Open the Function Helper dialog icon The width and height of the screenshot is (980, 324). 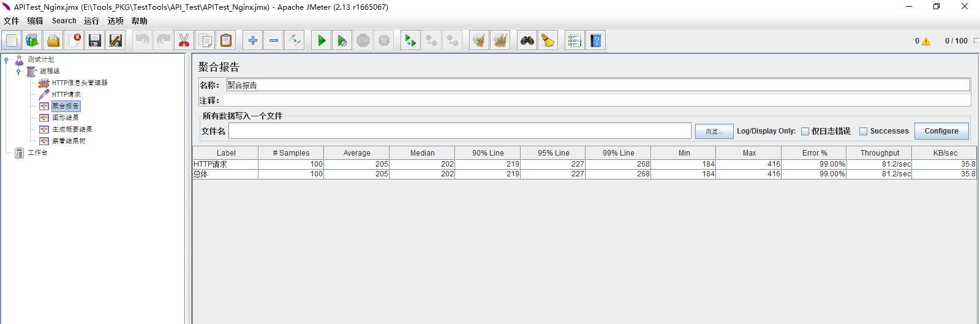pyautogui.click(x=574, y=40)
